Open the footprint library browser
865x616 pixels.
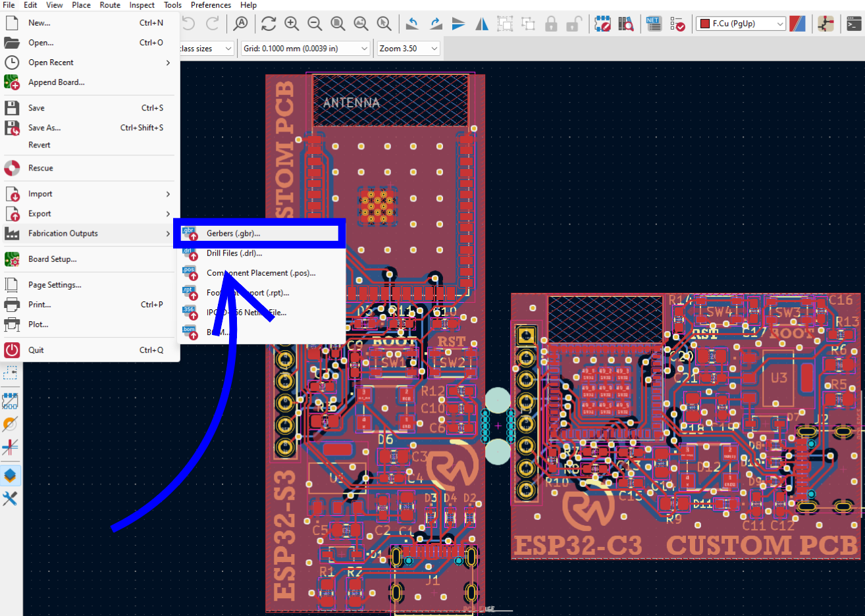click(625, 24)
